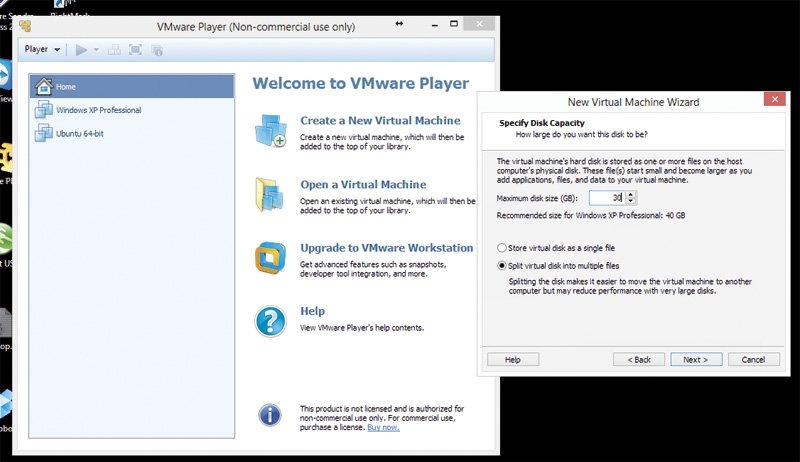The image size is (800, 462).
Task: Click the VMware Player title bar app icon
Action: 24,25
